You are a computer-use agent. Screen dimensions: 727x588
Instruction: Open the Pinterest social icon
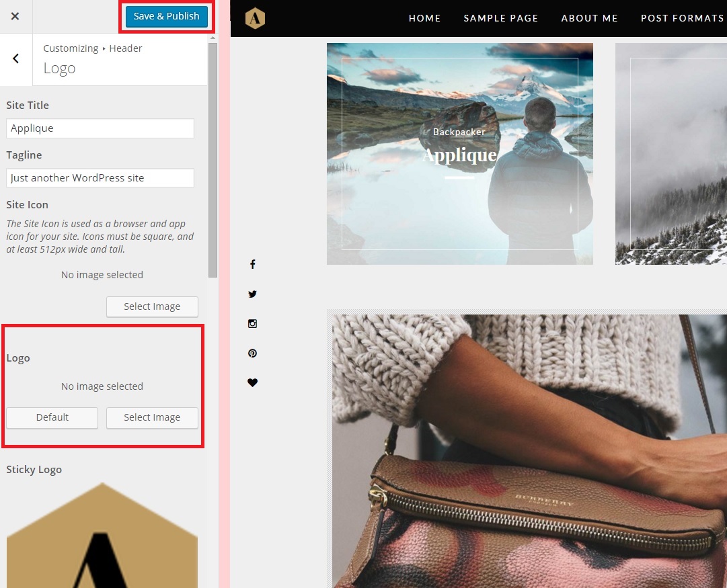pyautogui.click(x=252, y=353)
